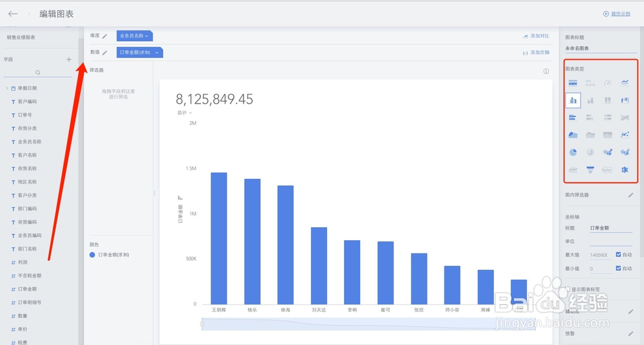Select the horizontal bar chart type icon
644x345 pixels.
tap(573, 118)
